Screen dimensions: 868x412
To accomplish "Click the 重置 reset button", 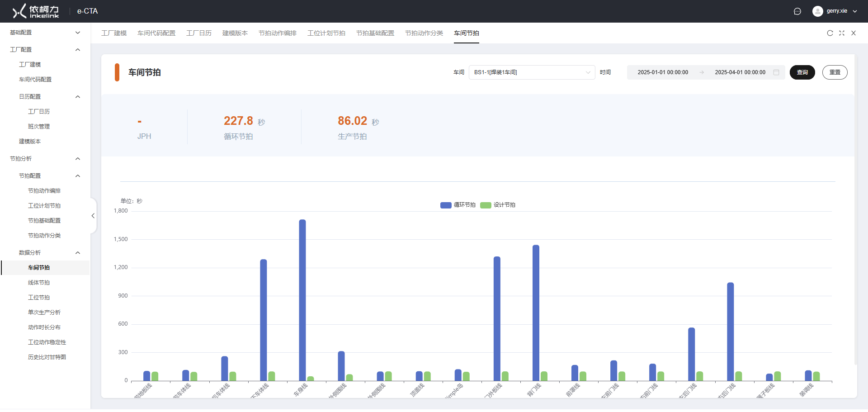I will [x=835, y=72].
